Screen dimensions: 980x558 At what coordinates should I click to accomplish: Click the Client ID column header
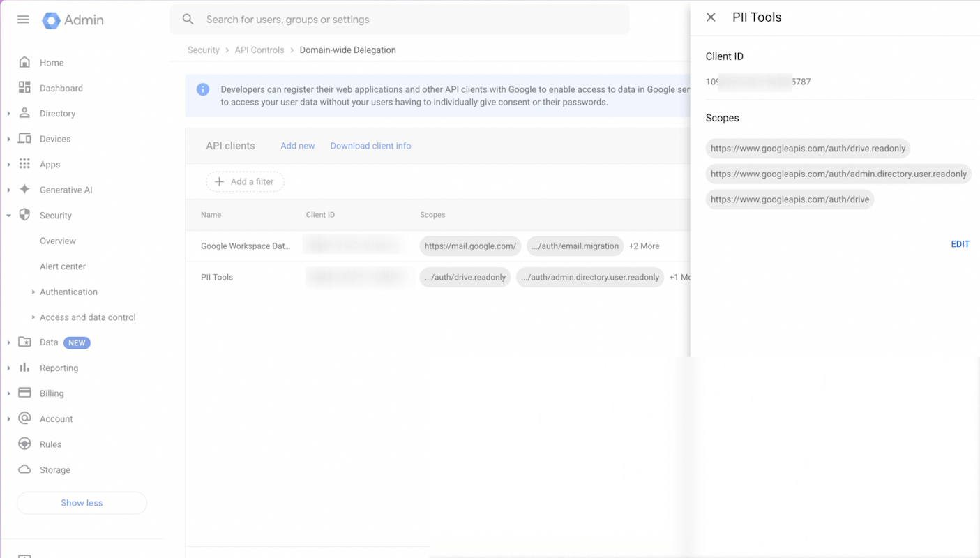pyautogui.click(x=320, y=215)
